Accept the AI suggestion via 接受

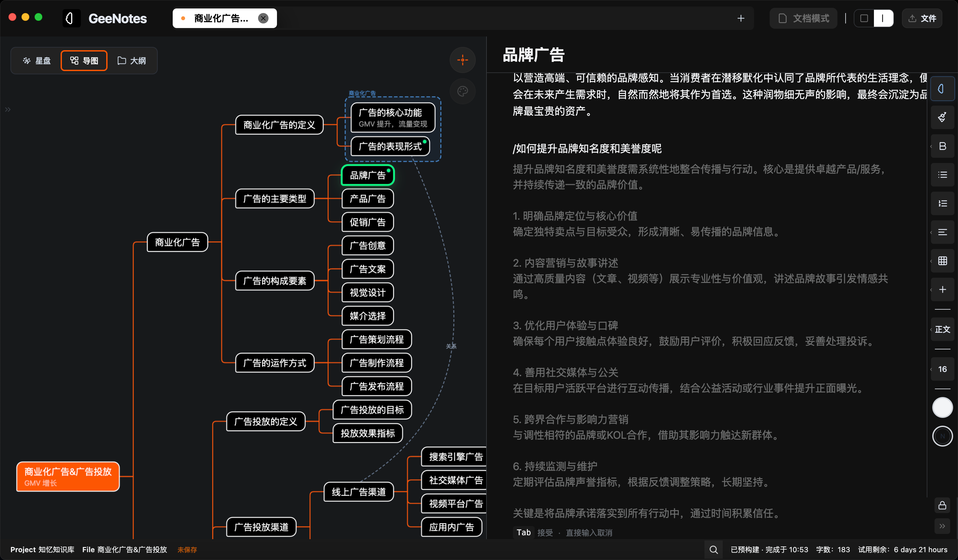545,533
